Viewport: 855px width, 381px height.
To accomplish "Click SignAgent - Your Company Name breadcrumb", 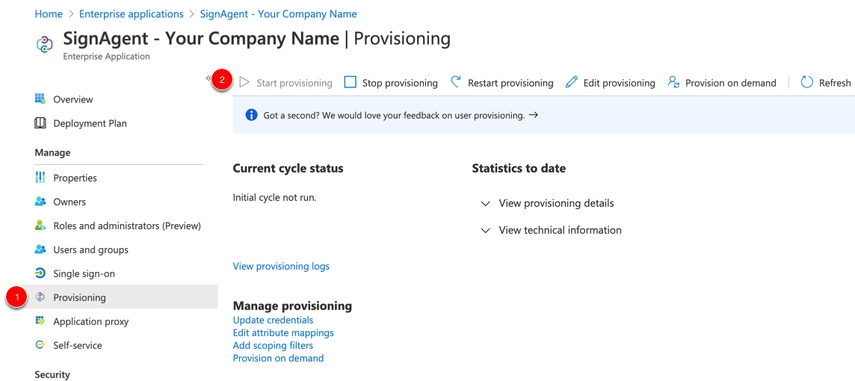I will (279, 14).
